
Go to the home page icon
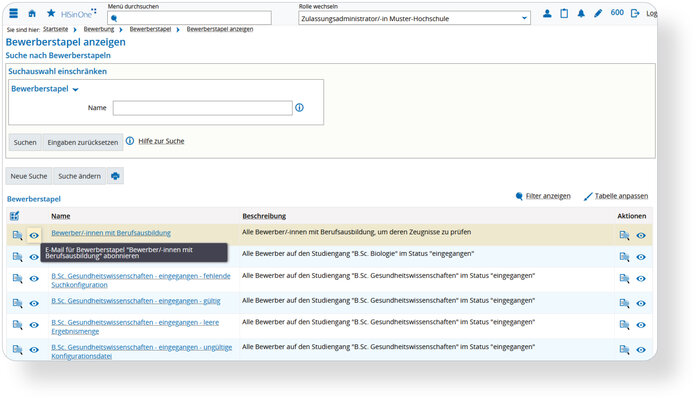pyautogui.click(x=32, y=13)
